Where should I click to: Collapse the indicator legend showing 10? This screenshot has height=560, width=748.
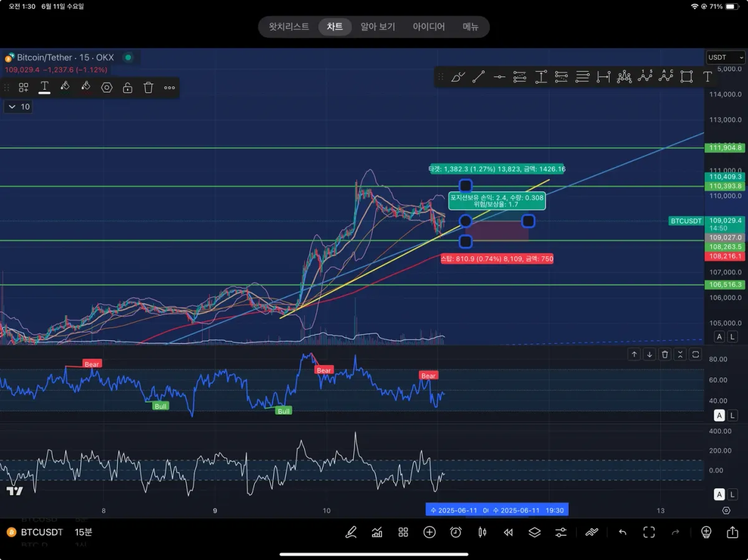click(18, 107)
